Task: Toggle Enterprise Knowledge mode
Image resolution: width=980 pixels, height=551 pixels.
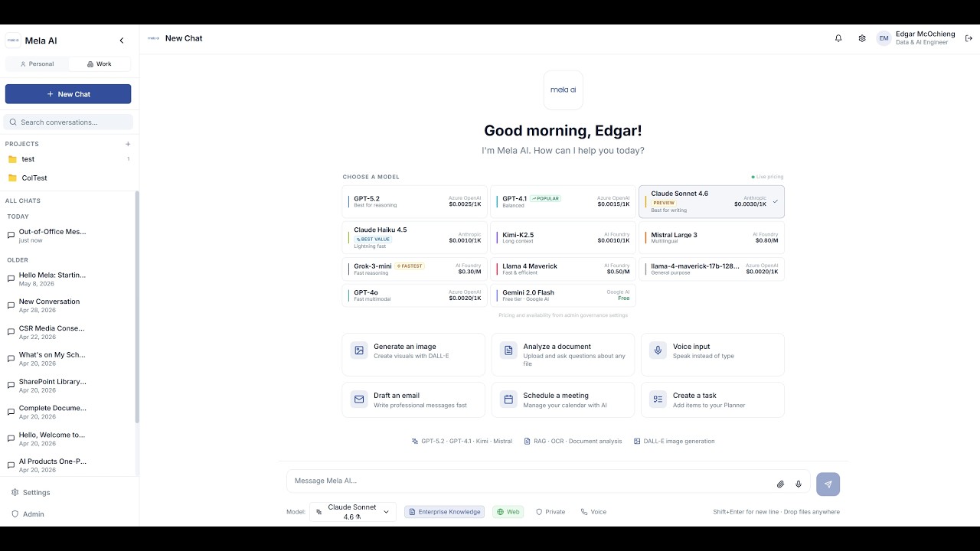Action: coord(445,512)
